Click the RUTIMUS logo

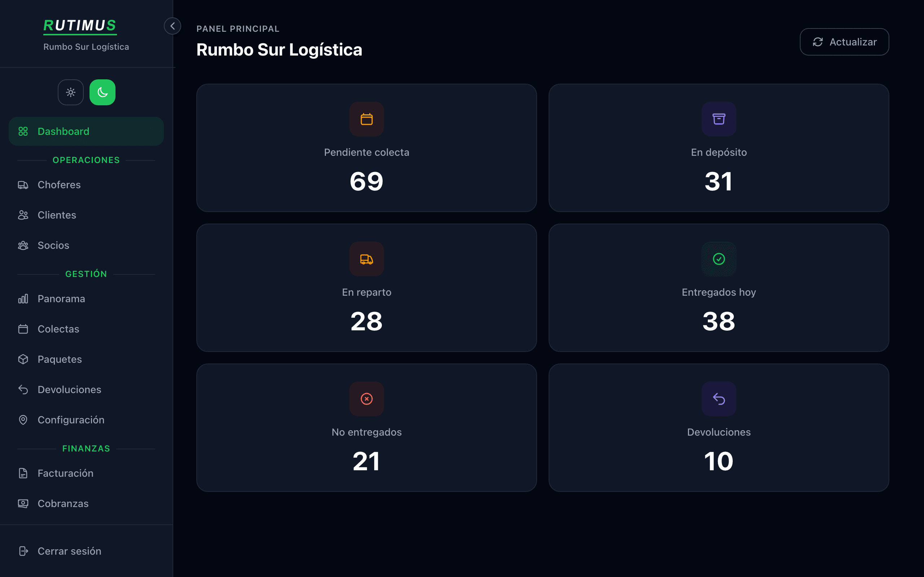tap(80, 26)
